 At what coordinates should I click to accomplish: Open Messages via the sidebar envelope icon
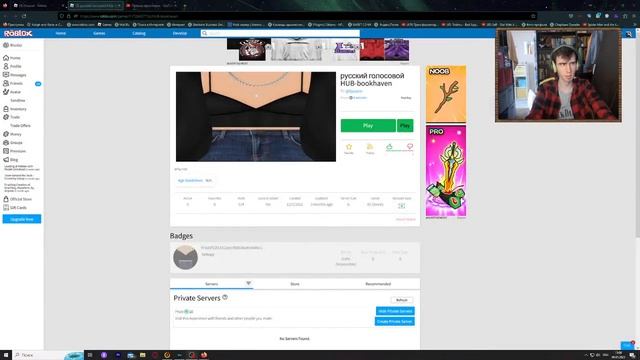pos(6,75)
